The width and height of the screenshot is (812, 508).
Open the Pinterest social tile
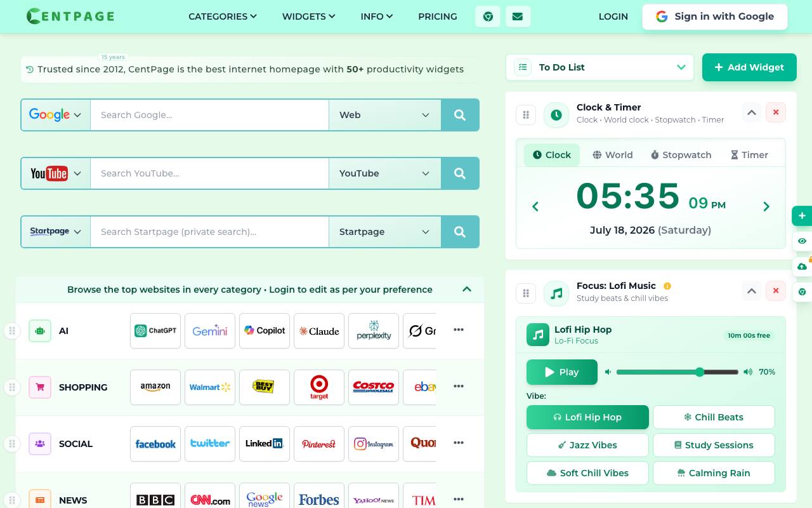point(319,444)
